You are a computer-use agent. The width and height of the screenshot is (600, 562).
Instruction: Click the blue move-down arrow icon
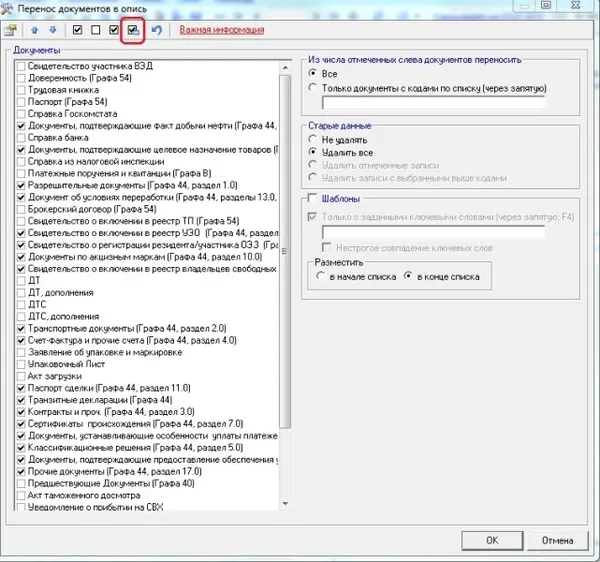click(x=53, y=30)
